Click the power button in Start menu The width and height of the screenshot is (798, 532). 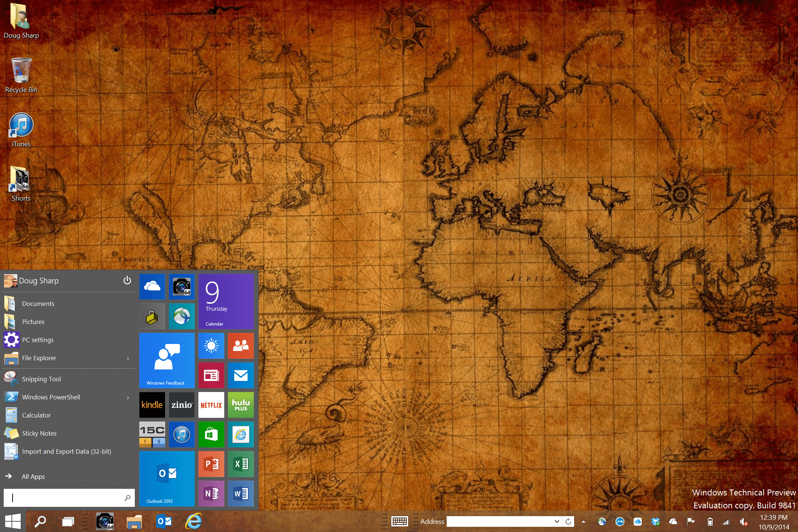[127, 280]
